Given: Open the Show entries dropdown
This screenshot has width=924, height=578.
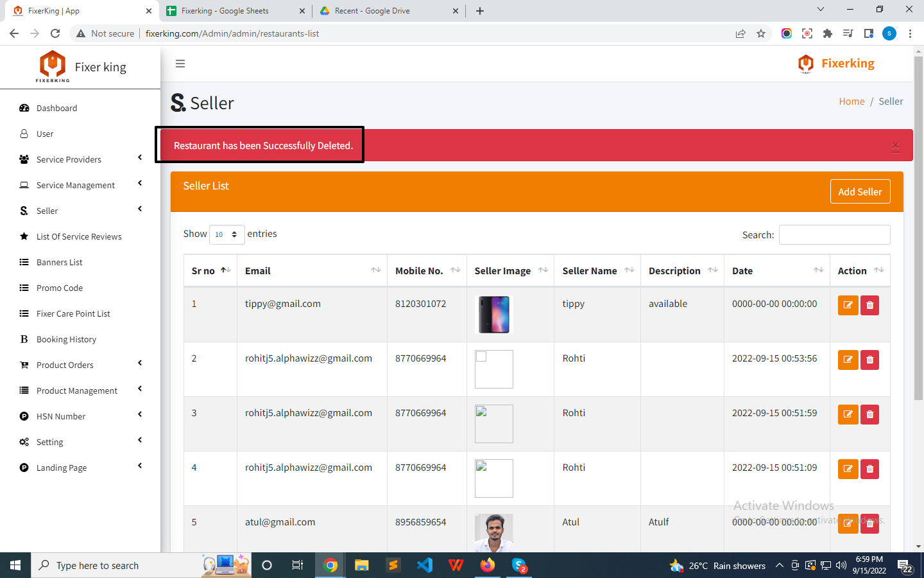Looking at the screenshot, I should point(227,234).
